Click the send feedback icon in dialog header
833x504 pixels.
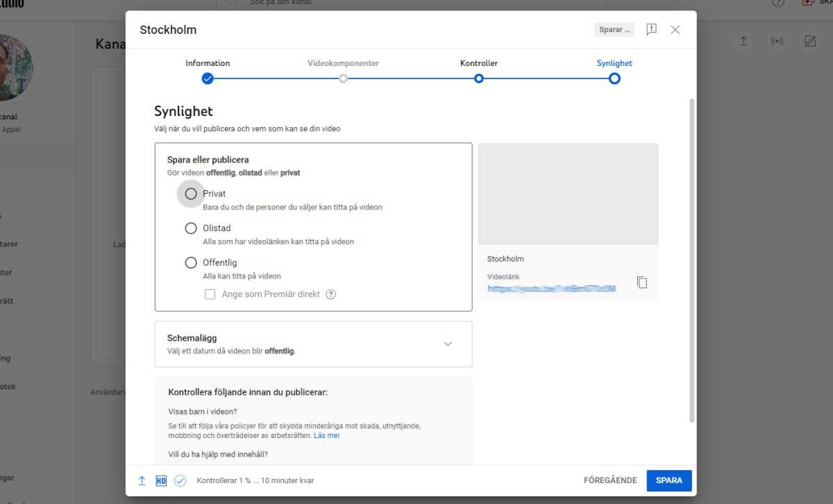coord(651,30)
